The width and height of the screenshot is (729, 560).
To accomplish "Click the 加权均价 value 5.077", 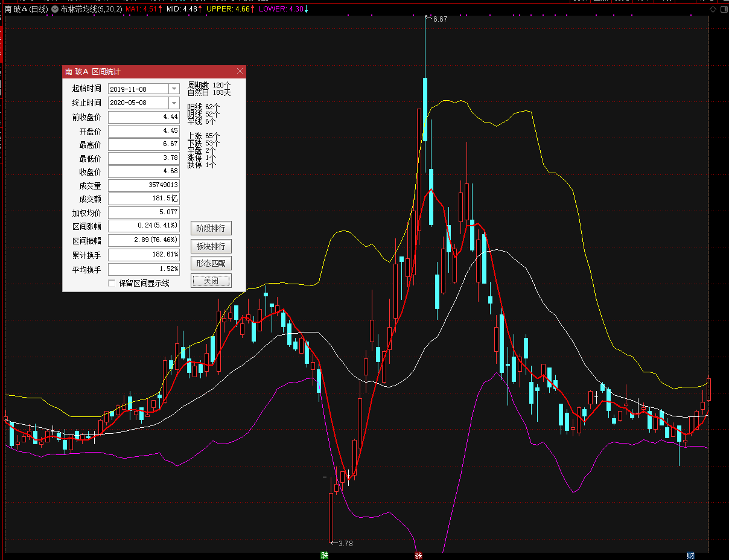I will click(x=144, y=212).
